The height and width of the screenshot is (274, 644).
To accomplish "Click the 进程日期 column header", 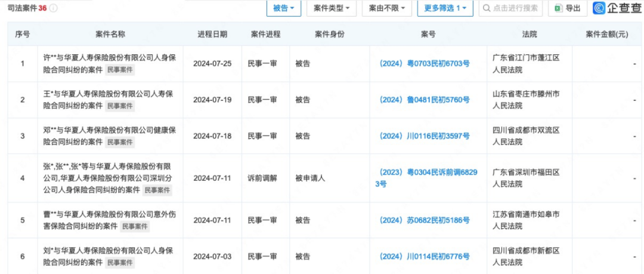I will pos(212,35).
